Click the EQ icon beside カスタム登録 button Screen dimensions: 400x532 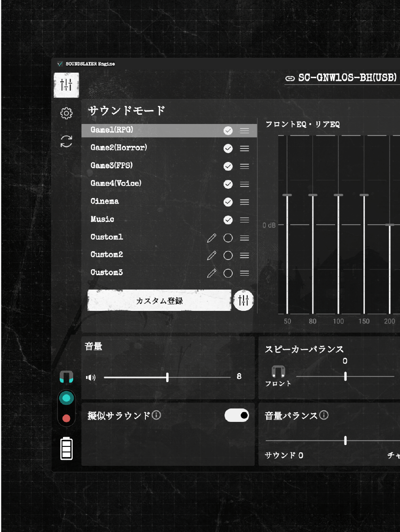pyautogui.click(x=243, y=300)
